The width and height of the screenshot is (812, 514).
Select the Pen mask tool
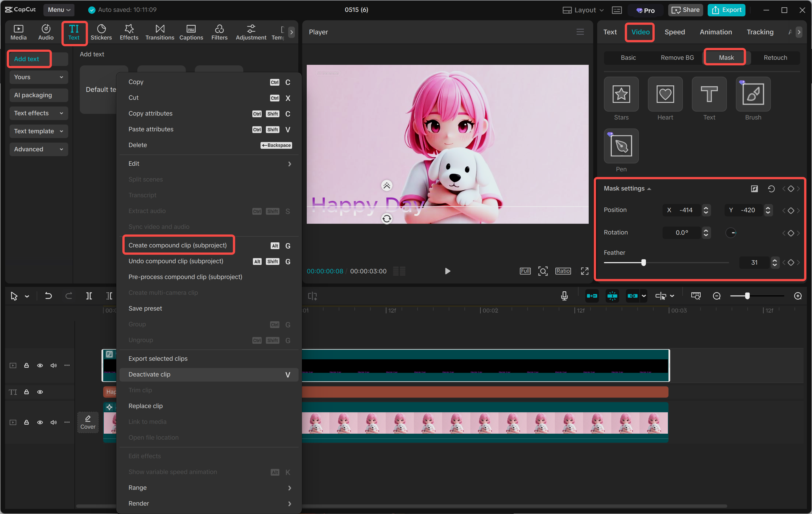pyautogui.click(x=621, y=146)
